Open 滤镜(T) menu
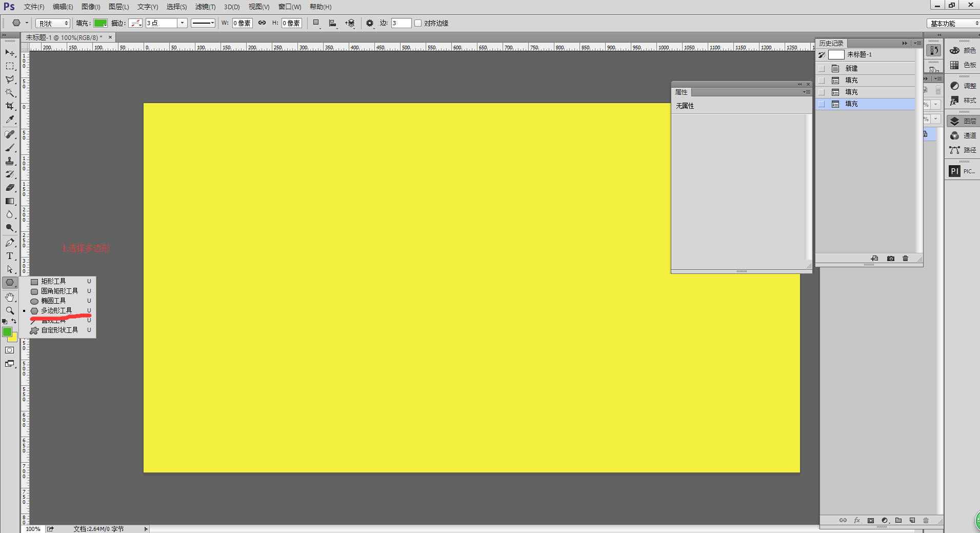The height and width of the screenshot is (533, 980). click(205, 7)
